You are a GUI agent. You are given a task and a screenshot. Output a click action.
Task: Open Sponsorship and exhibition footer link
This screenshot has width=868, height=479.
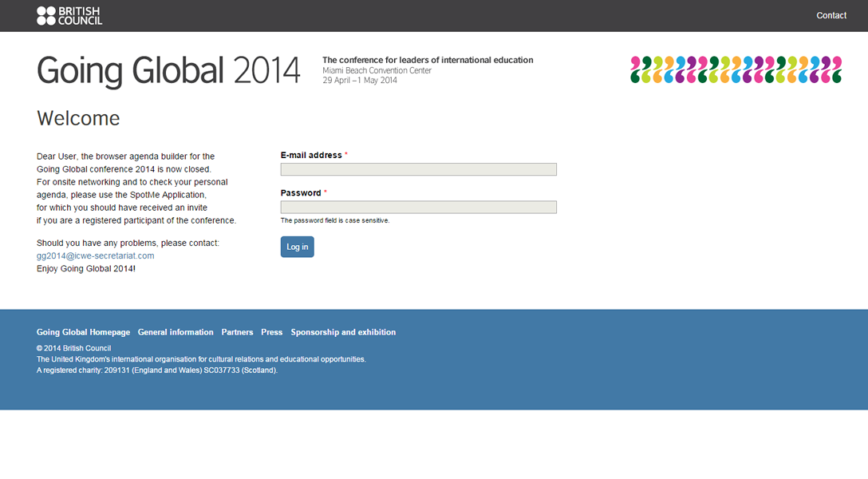(343, 332)
